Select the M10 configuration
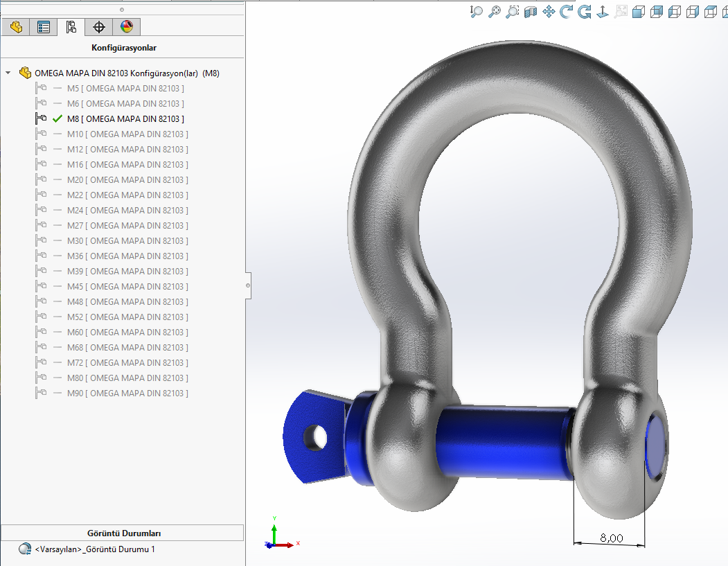Image resolution: width=728 pixels, height=566 pixels. click(x=127, y=134)
